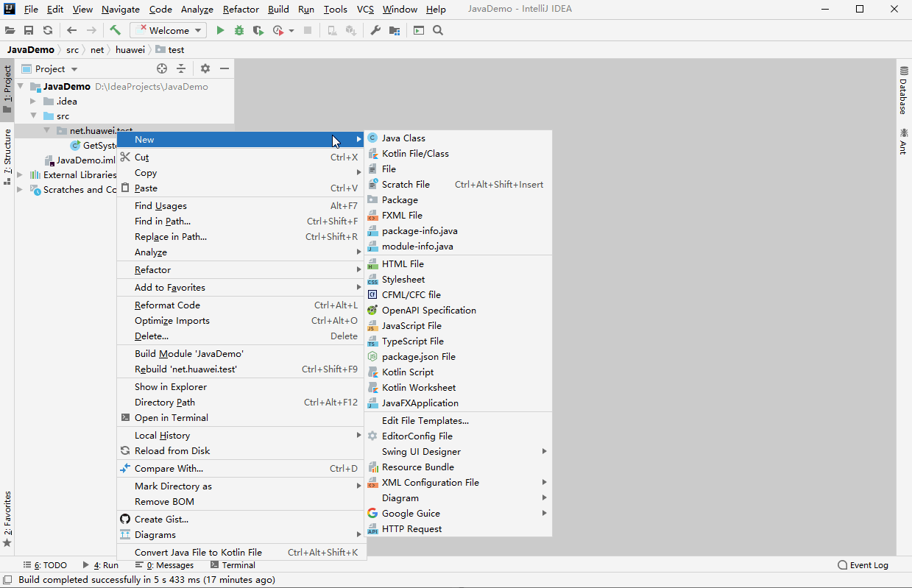Open the Refactor menu in the menu bar
Viewport: 912px width, 588px height.
(x=241, y=10)
